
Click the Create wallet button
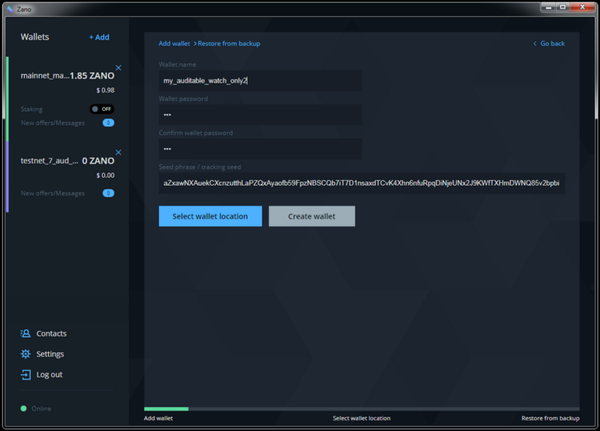311,216
